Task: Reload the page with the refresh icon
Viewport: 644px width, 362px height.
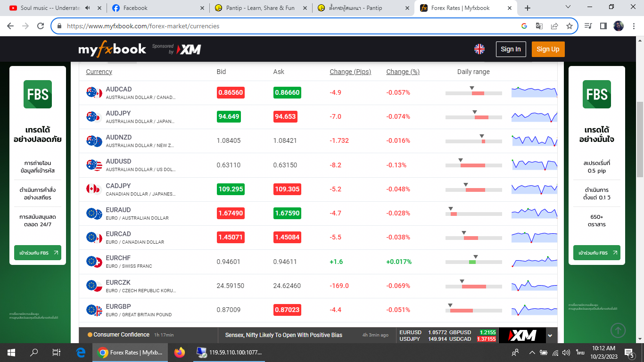Action: tap(41, 26)
